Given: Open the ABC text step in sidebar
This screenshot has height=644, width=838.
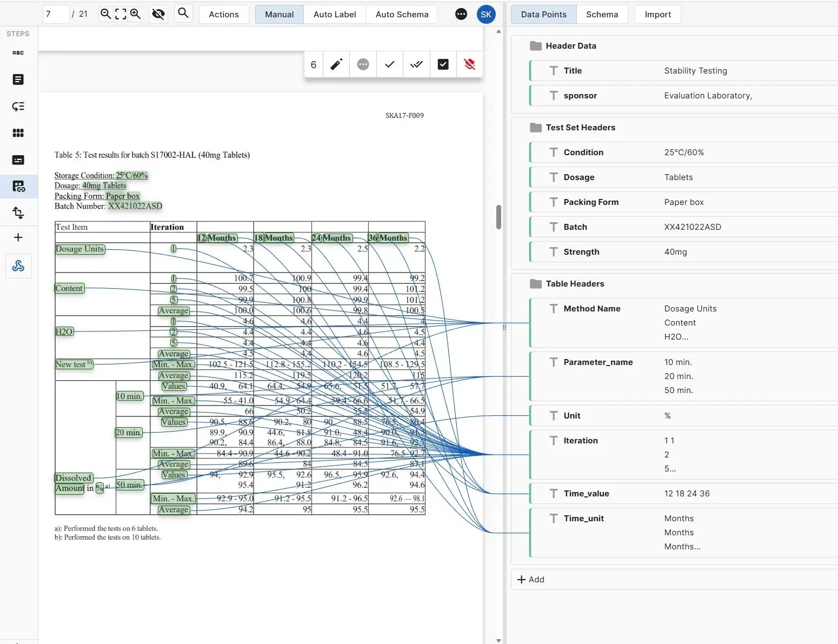Looking at the screenshot, I should point(18,53).
